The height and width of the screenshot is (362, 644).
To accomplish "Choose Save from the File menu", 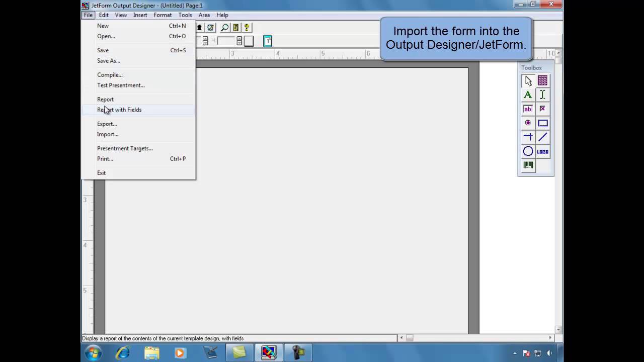I will pyautogui.click(x=138, y=50).
